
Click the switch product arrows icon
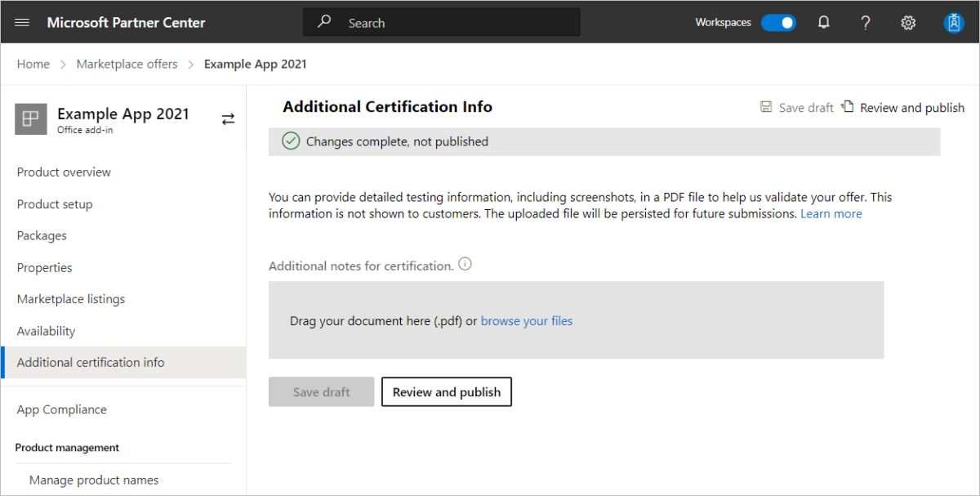click(228, 119)
